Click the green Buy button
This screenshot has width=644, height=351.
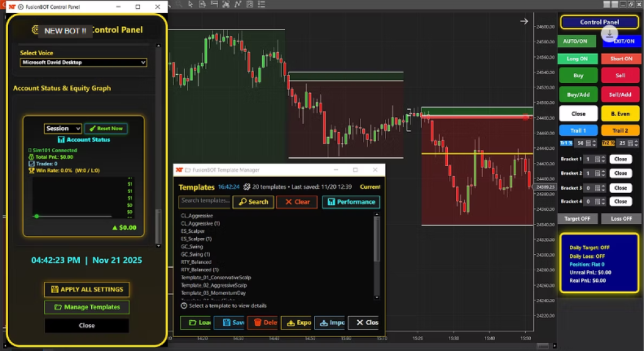point(578,75)
